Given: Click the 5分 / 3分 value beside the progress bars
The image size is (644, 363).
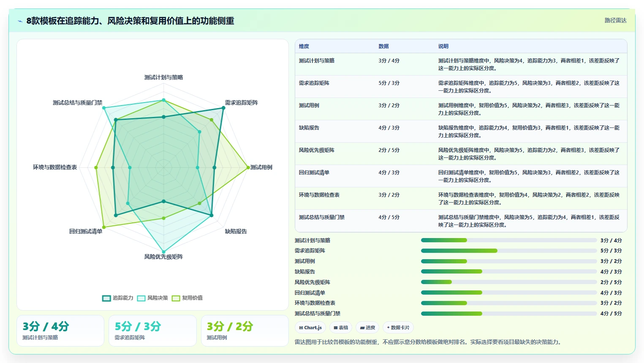Looking at the screenshot, I should [x=611, y=251].
